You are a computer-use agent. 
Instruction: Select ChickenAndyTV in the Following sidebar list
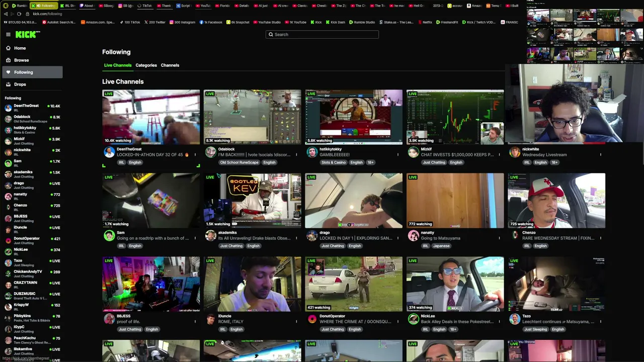[x=32, y=274]
